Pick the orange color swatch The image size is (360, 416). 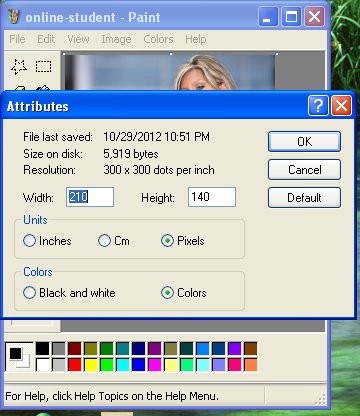[x=250, y=365]
